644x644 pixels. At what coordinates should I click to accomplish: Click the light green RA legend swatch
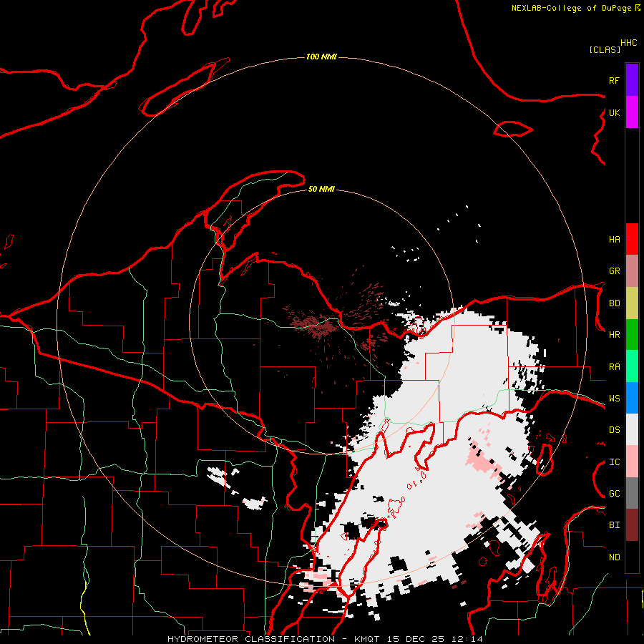click(632, 366)
